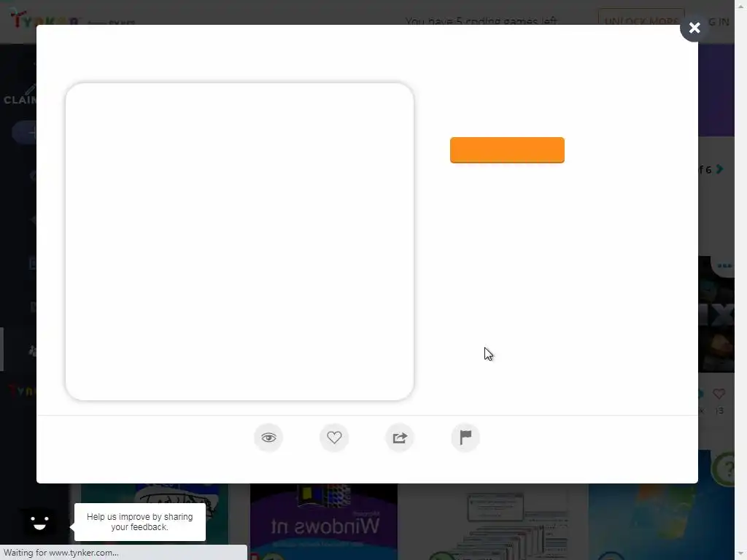Click the 'Help us improve' feedback bubble

(139, 522)
